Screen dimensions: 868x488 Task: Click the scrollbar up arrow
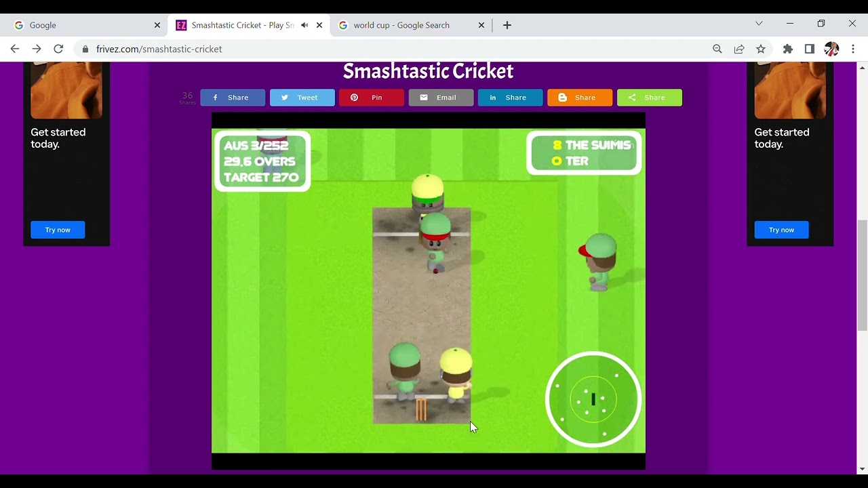click(863, 67)
